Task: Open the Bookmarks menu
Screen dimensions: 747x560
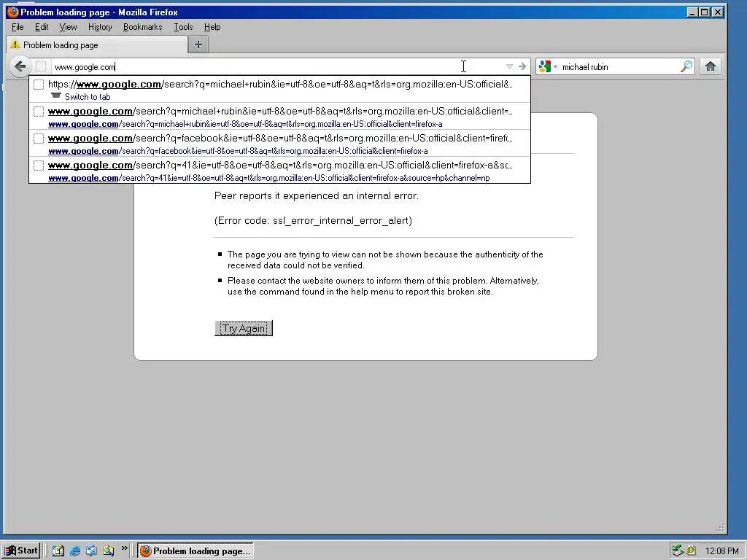Action: tap(142, 27)
